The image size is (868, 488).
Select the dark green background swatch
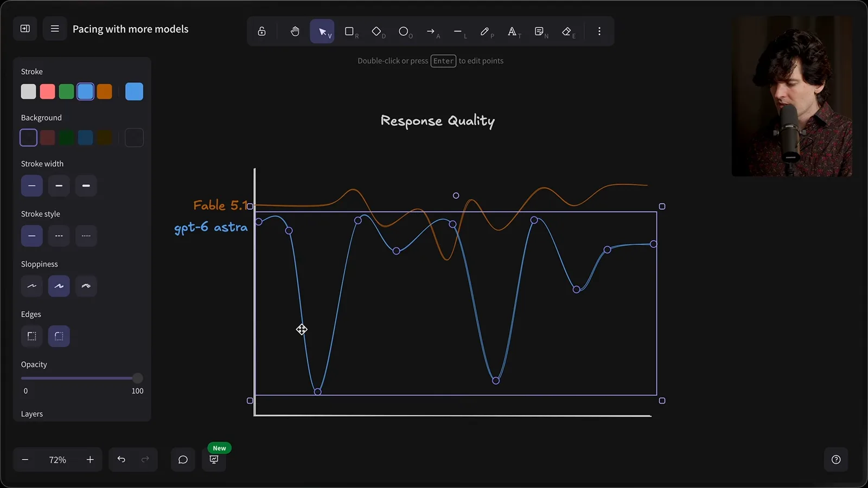[66, 138]
